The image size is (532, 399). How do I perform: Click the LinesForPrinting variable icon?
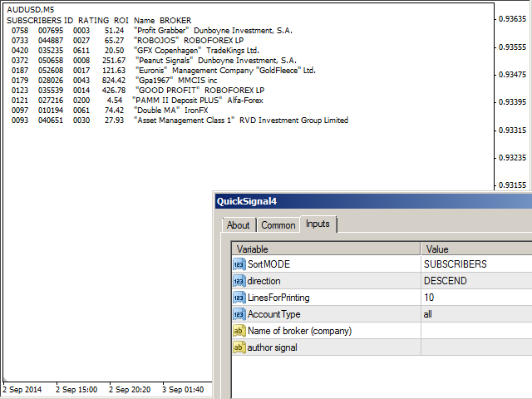tap(239, 298)
